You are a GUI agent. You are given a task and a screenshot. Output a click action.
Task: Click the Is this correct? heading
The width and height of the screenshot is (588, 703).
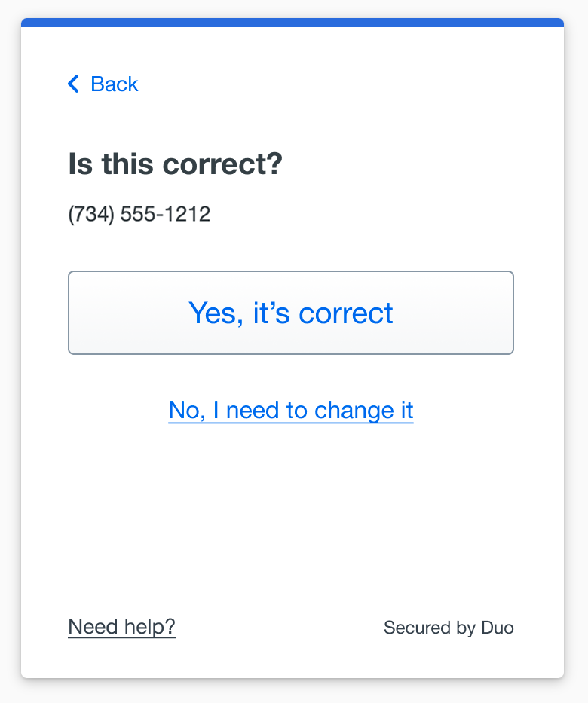(173, 164)
